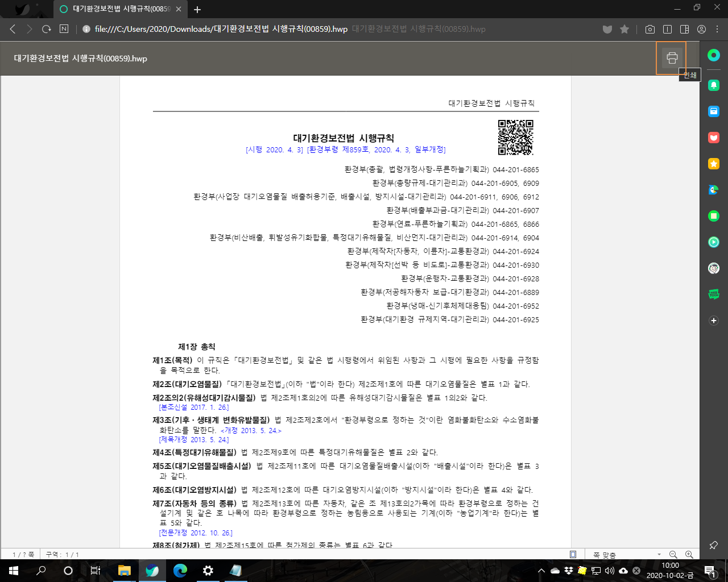Click the blue [본조신설 2017. 1. 26] note
Image resolution: width=728 pixels, height=582 pixels.
(x=194, y=407)
